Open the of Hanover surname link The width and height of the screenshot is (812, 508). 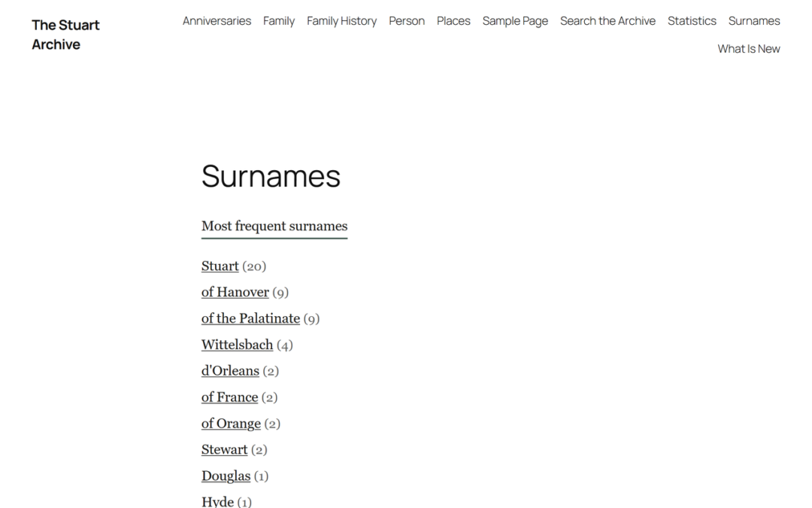tap(235, 292)
